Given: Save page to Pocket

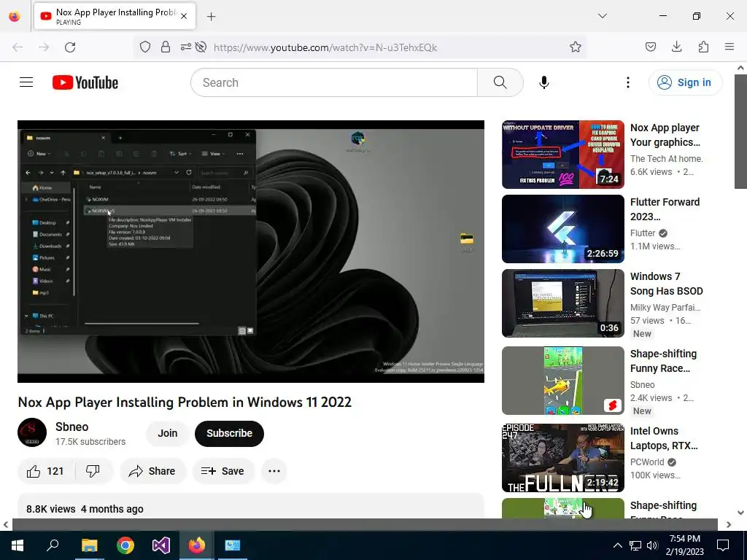Looking at the screenshot, I should (650, 47).
